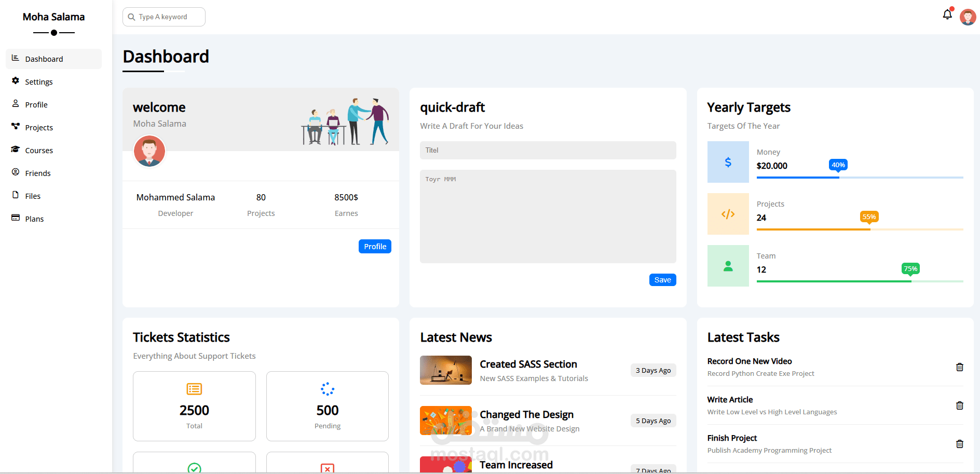Click the Files document icon
The width and height of the screenshot is (980, 474).
pos(16,195)
